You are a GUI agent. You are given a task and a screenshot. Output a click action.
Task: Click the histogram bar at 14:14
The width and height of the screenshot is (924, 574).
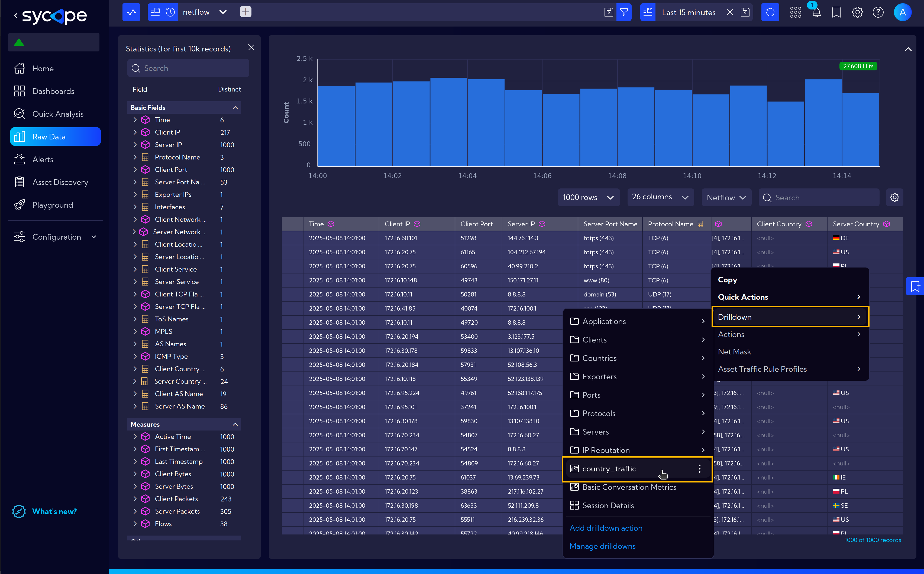point(861,129)
